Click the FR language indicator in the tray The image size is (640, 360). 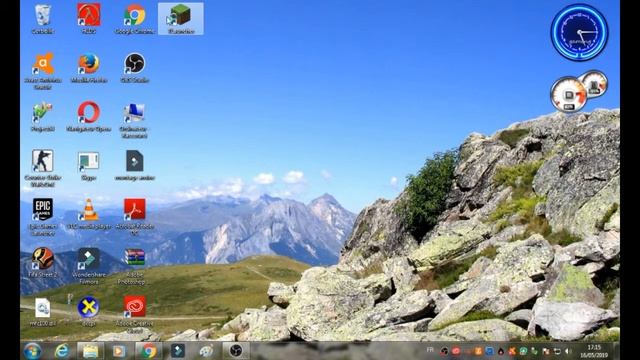430,350
